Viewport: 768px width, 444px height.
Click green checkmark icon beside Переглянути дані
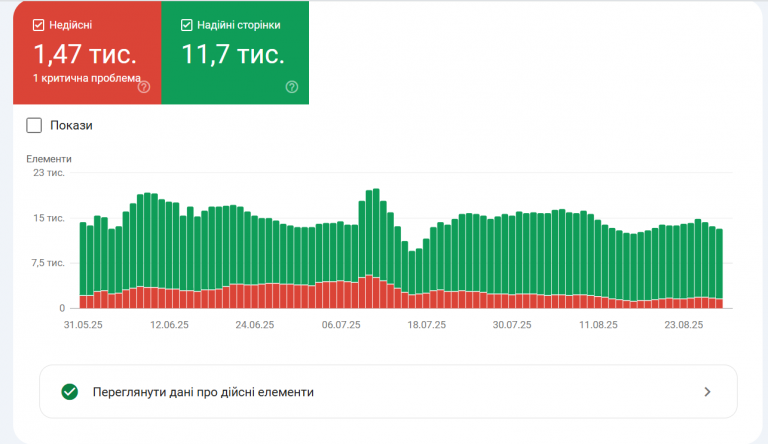70,392
